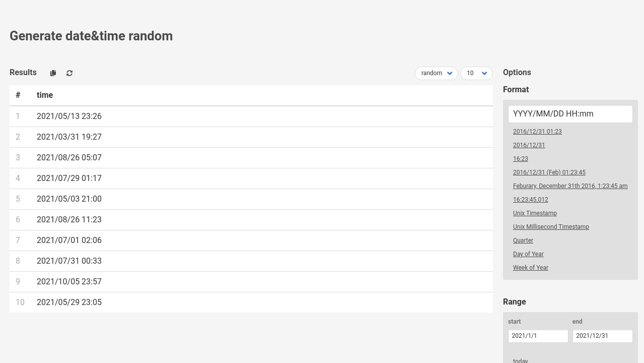
Task: Choose the Unix Timestamp format
Action: pos(535,213)
